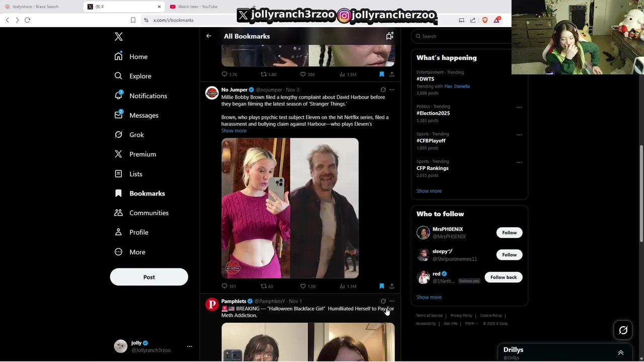Like the No Jumper post
This screenshot has height=362, width=644.
tap(308, 286)
